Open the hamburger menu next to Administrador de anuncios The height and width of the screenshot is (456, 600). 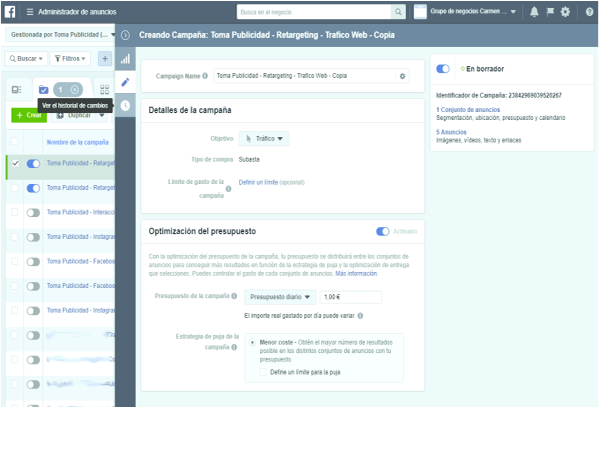click(29, 11)
